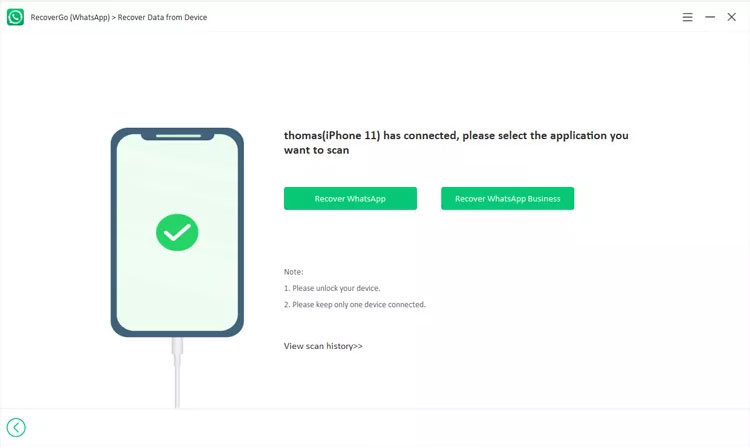Choose the Recover WhatsApp Business button

507,199
